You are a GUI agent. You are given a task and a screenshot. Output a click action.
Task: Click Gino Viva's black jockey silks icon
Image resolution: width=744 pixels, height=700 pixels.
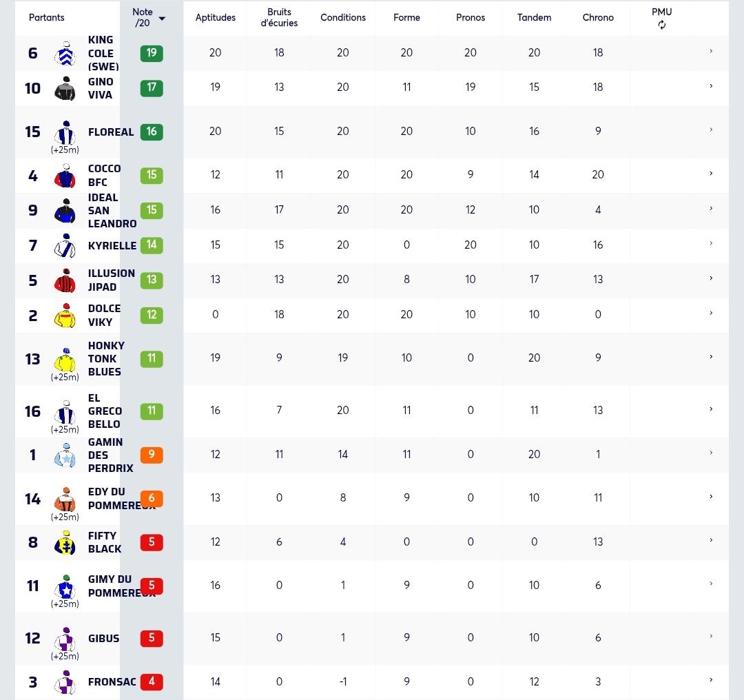click(x=65, y=88)
